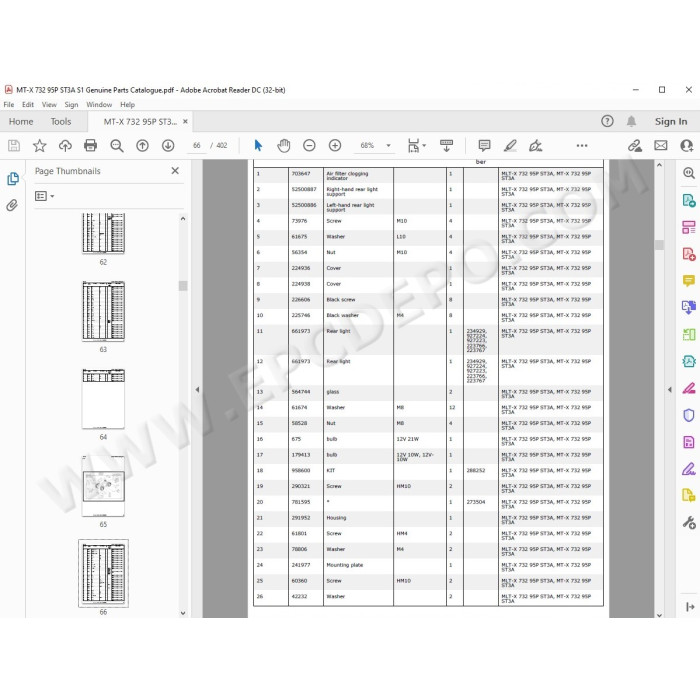Share a link to this file
Viewport: 700px width, 700px height.
click(x=634, y=146)
